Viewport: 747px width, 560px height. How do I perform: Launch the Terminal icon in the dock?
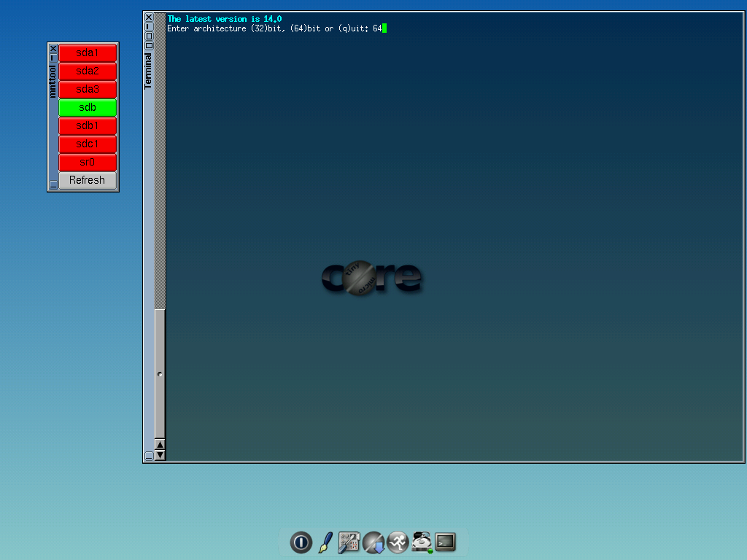446,542
